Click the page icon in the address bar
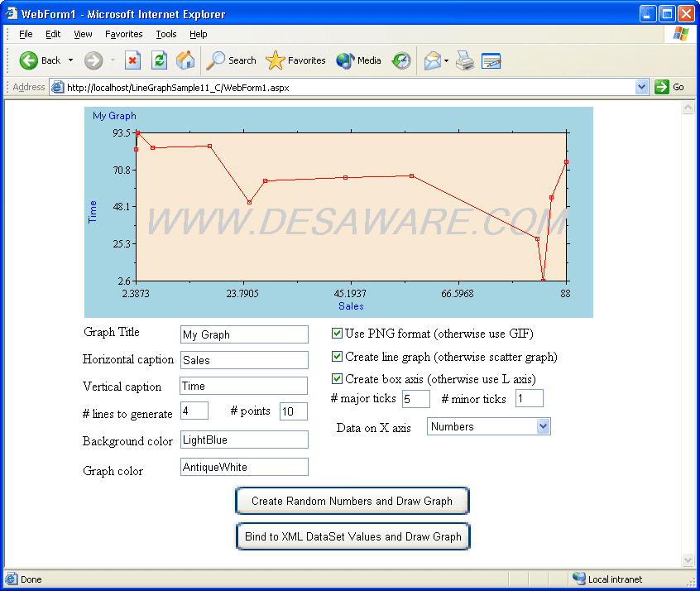 click(57, 87)
